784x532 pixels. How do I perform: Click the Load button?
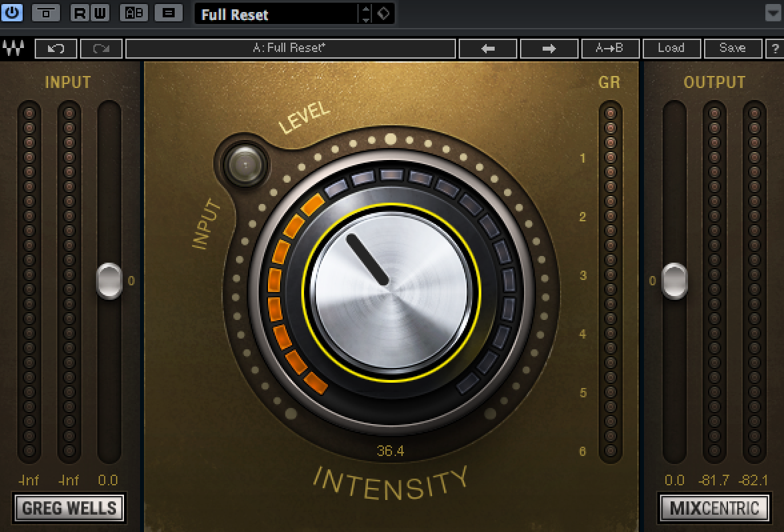pyautogui.click(x=671, y=49)
